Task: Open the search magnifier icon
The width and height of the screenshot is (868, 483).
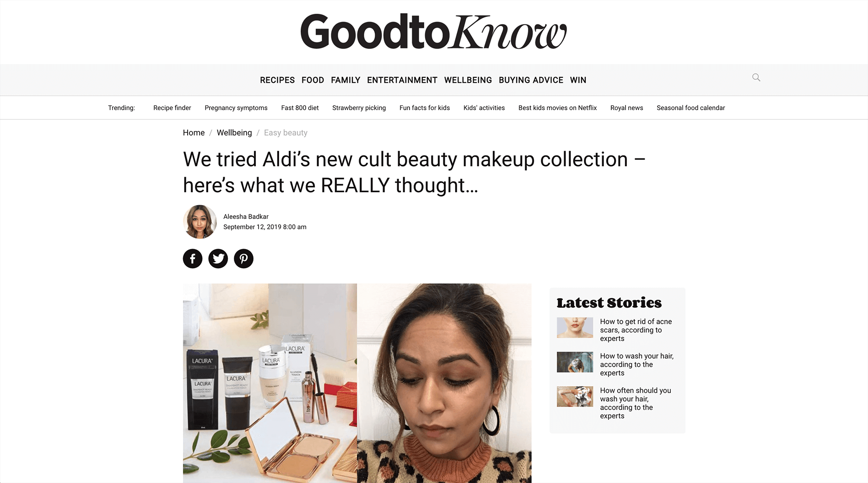Action: click(x=756, y=77)
